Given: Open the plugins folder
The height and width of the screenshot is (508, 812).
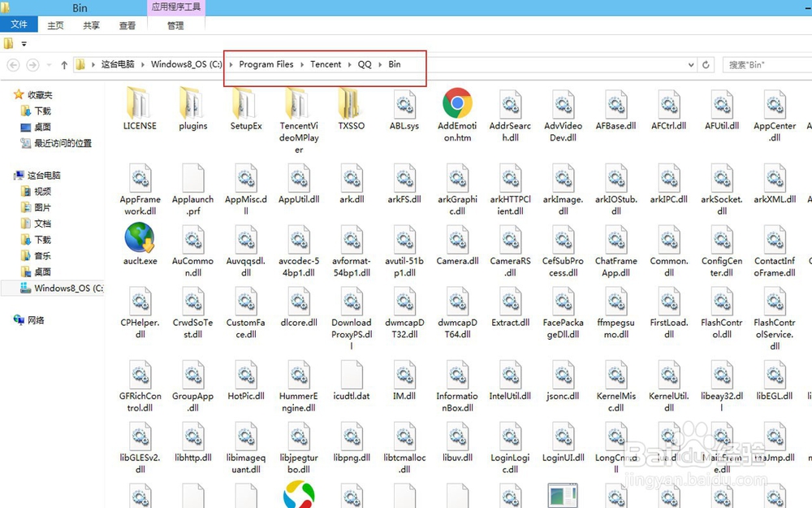Looking at the screenshot, I should pos(192,108).
